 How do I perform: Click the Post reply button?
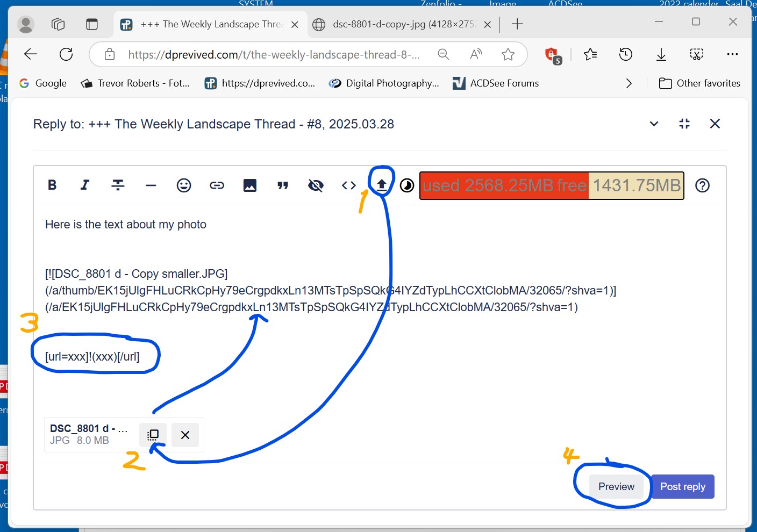click(x=683, y=486)
